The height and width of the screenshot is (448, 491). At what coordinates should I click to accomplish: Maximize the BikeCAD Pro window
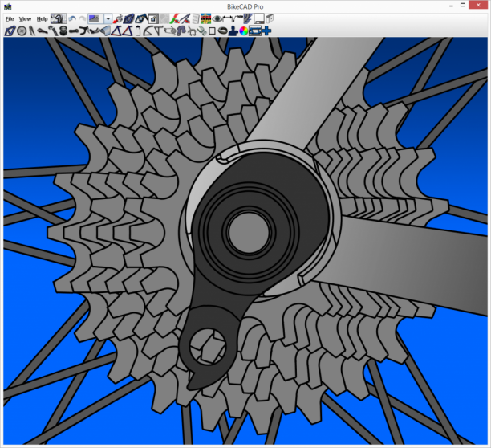tap(463, 5)
